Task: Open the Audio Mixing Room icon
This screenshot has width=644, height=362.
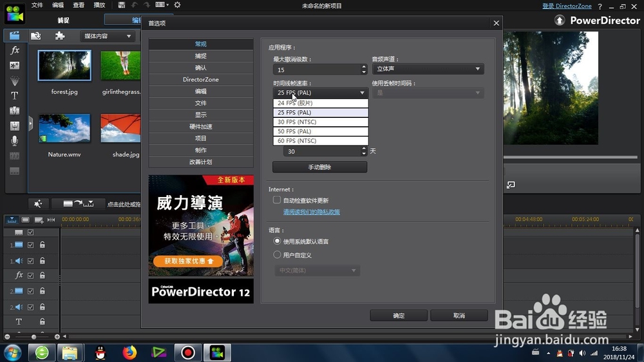Action: (14, 126)
